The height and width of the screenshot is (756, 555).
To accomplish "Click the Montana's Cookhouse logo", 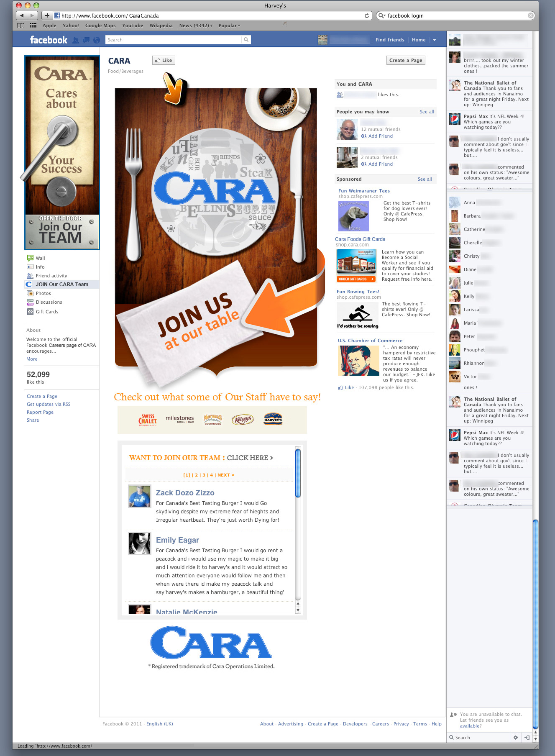I will 213,419.
